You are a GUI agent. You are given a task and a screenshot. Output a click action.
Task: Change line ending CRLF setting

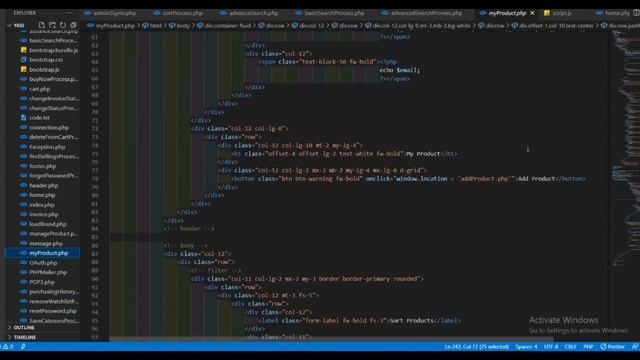(x=570, y=347)
